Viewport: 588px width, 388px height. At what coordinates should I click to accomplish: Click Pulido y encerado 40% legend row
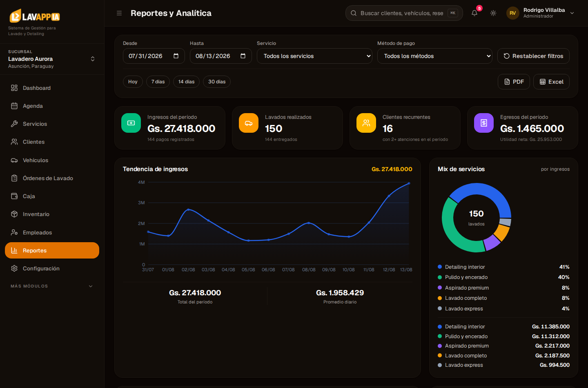point(503,277)
